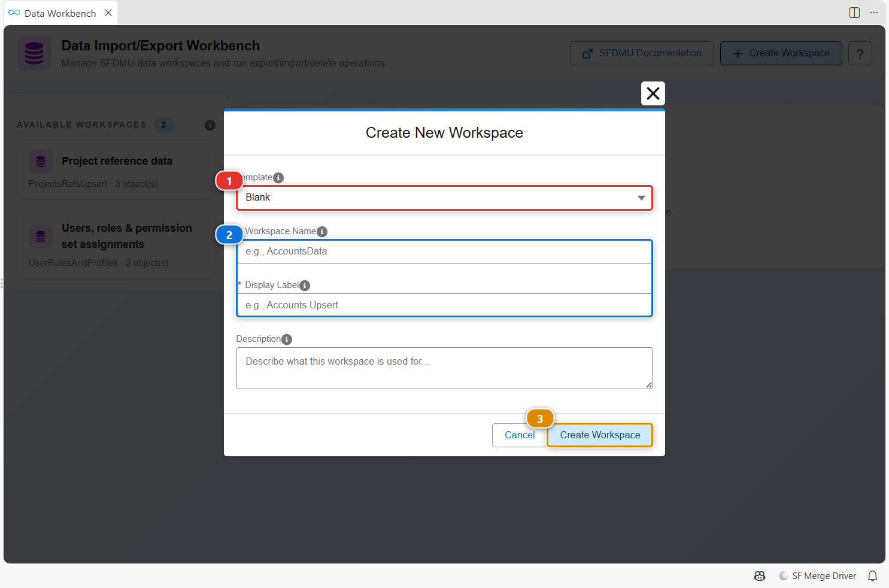Select the Project reference data workspace
The image size is (889, 588).
[x=117, y=171]
